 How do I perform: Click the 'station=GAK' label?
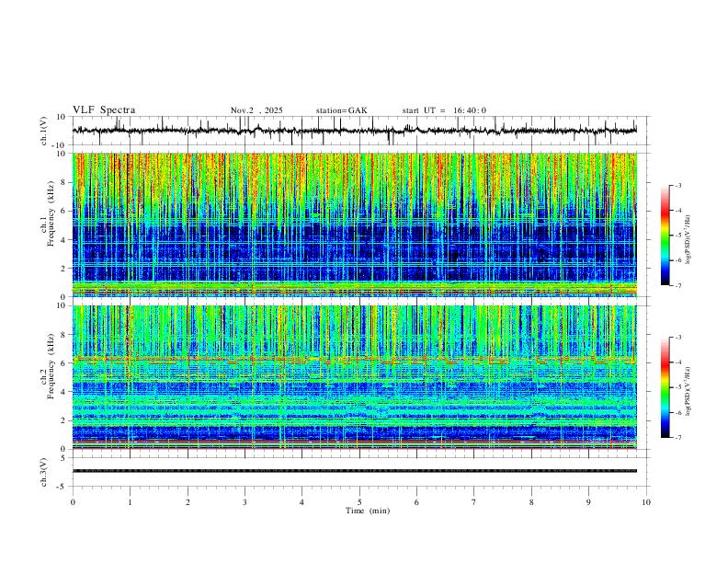point(341,110)
